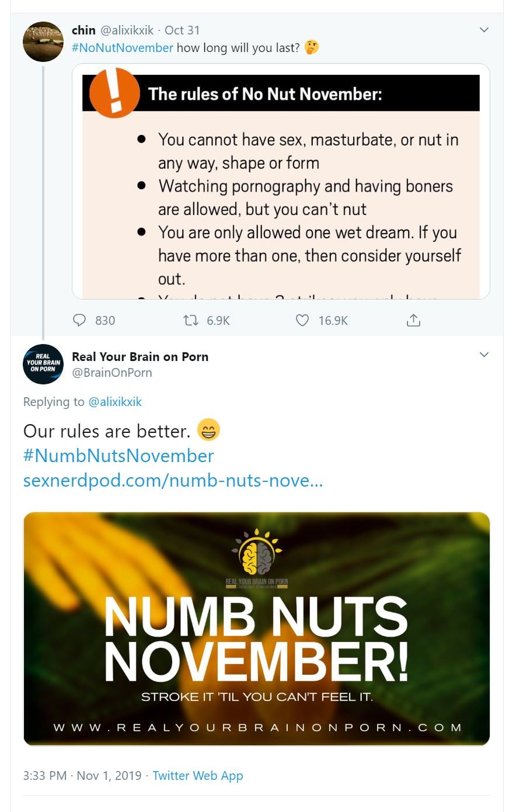Click the reply icon showing 830 replies
The image size is (516, 812).
click(x=79, y=320)
